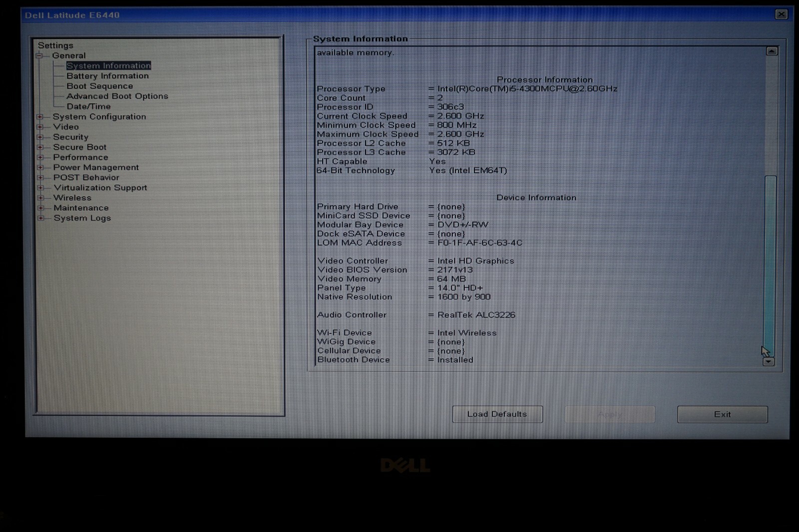This screenshot has height=532, width=799.
Task: Click the Video Controller Intel HD Graphics value
Action: pyautogui.click(x=475, y=261)
